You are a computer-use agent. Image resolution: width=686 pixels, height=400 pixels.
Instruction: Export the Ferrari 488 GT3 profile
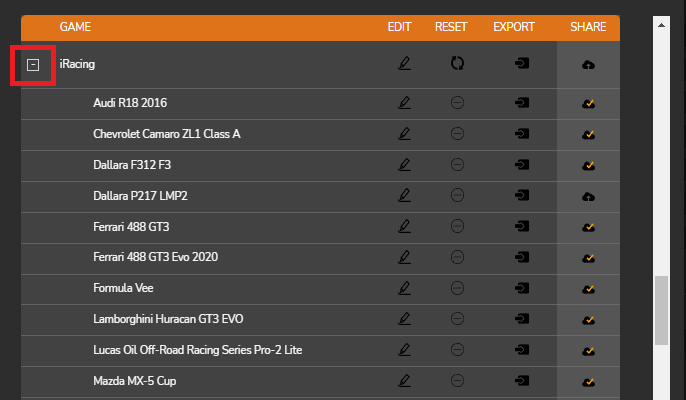click(522, 226)
